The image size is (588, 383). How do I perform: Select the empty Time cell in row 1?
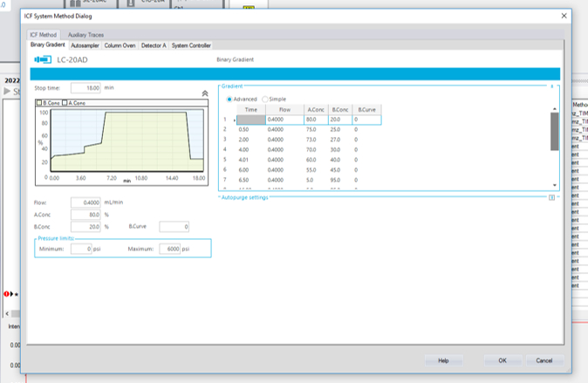tap(251, 120)
